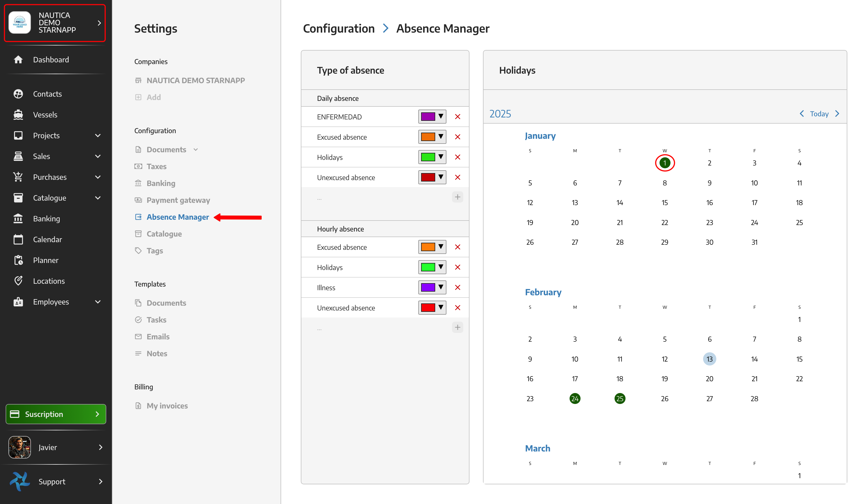
Task: Open Taxes configuration
Action: coord(157,166)
